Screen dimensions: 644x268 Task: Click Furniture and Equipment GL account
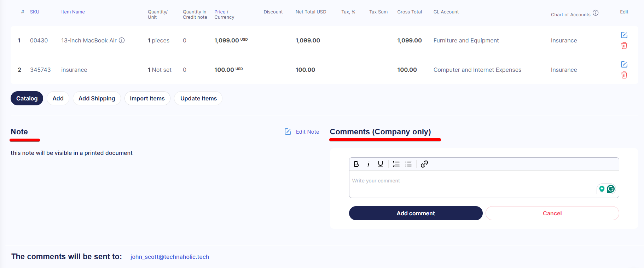pos(466,40)
